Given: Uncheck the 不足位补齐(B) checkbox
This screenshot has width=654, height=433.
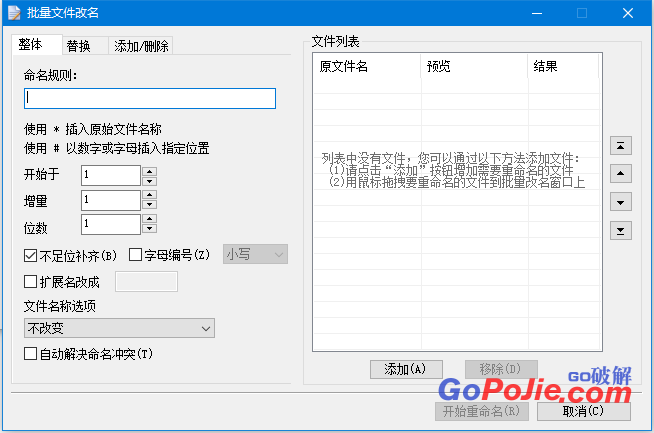Looking at the screenshot, I should [30, 255].
